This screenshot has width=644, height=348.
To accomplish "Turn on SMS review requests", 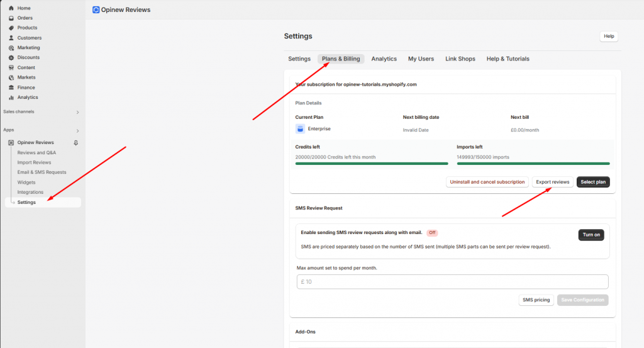I will click(591, 235).
